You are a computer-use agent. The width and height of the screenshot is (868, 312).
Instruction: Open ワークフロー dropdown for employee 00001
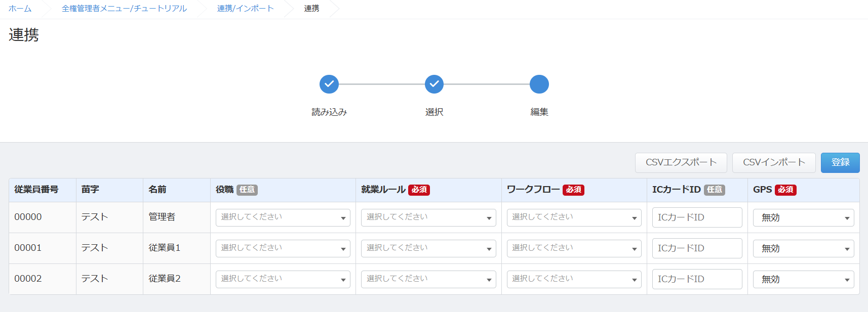click(x=574, y=248)
